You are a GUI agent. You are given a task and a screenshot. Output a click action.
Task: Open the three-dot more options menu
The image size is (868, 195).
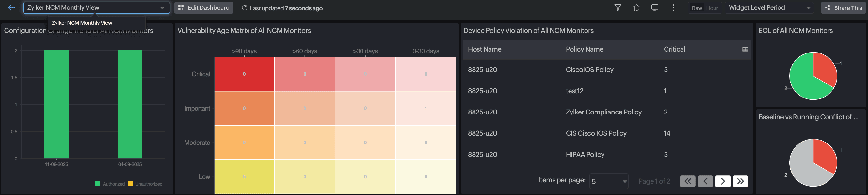pos(673,8)
